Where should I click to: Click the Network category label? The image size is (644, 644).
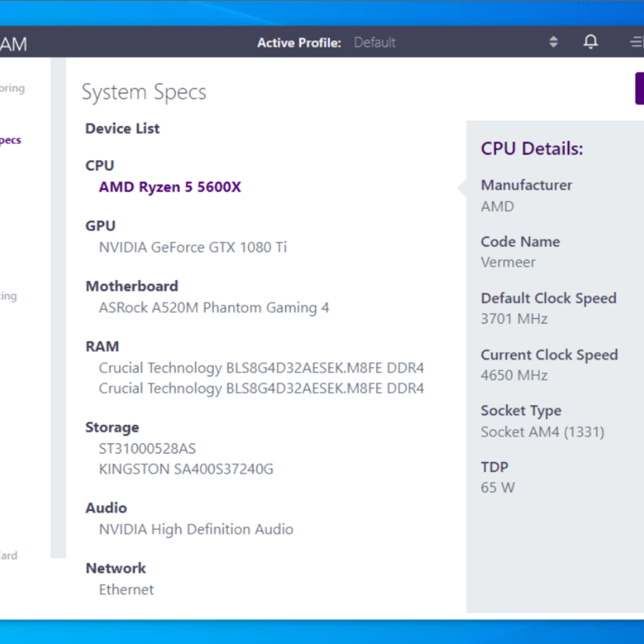coord(116,568)
